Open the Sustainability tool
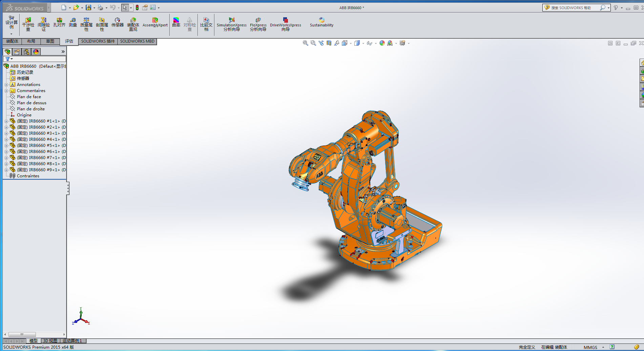This screenshot has height=351, width=644. point(321,23)
